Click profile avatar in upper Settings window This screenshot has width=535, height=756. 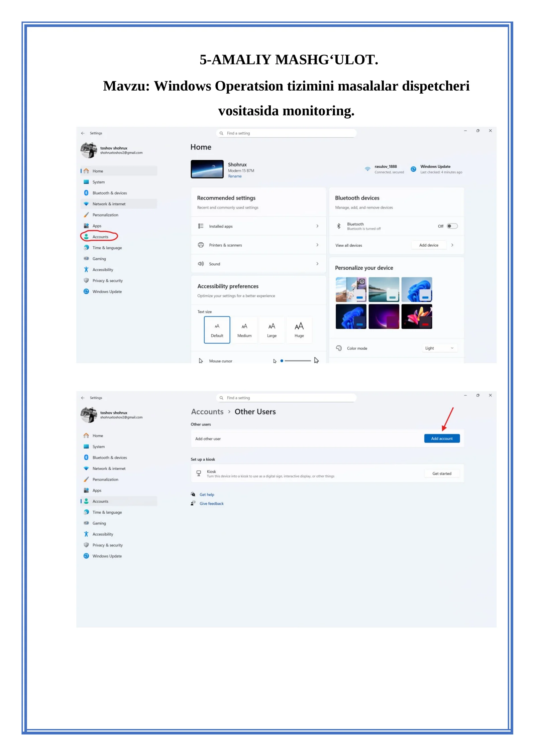(89, 150)
